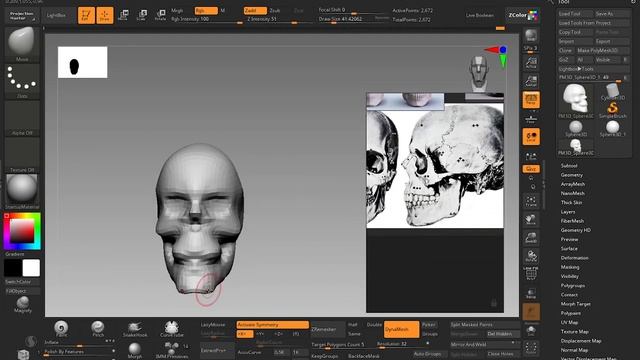The image size is (640, 360).
Task: Select the SimpleBrush tool icon
Action: point(612,110)
